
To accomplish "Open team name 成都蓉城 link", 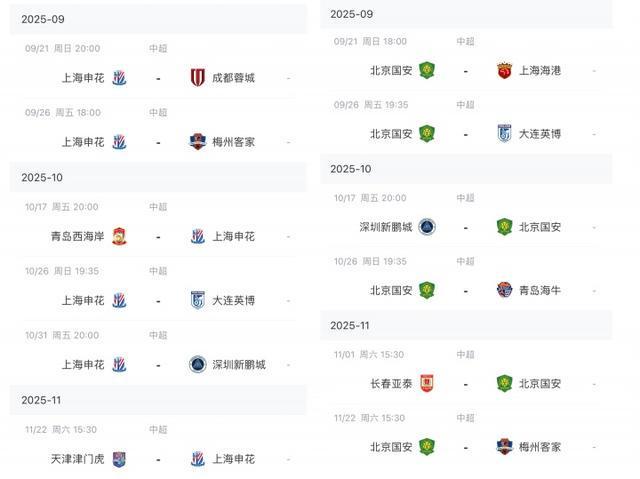I will click(x=233, y=78).
